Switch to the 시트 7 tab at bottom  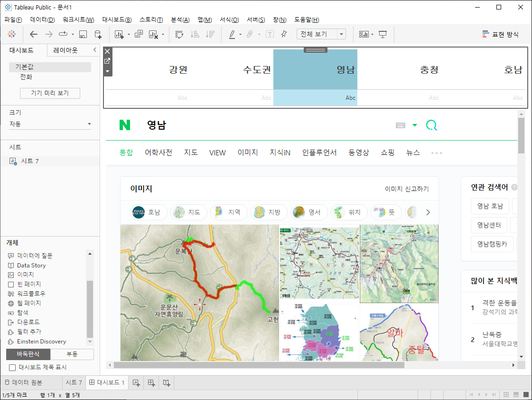(74, 383)
